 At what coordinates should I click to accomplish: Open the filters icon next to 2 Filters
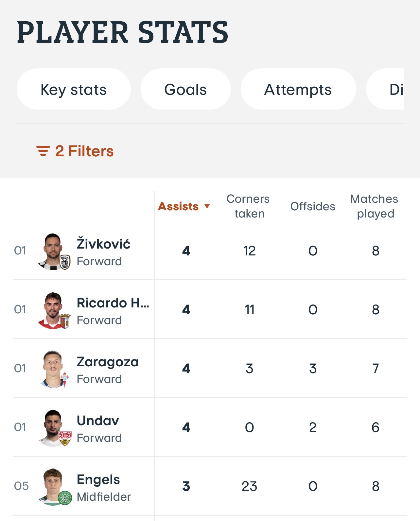click(x=43, y=151)
